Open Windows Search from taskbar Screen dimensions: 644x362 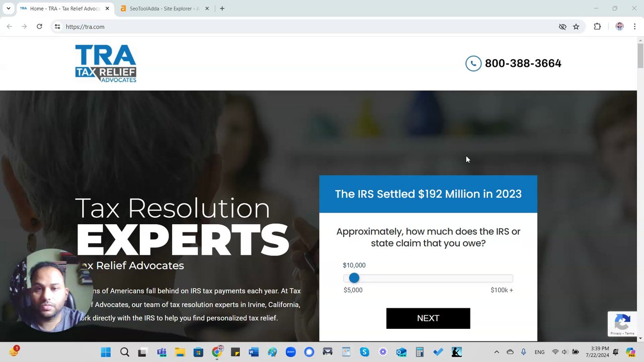125,352
